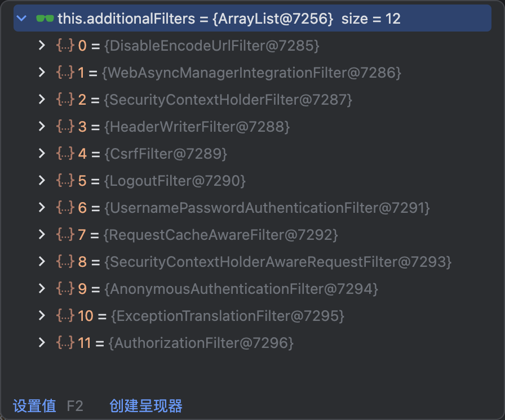Click the object icon beside LogoutFilter entry

pos(65,181)
